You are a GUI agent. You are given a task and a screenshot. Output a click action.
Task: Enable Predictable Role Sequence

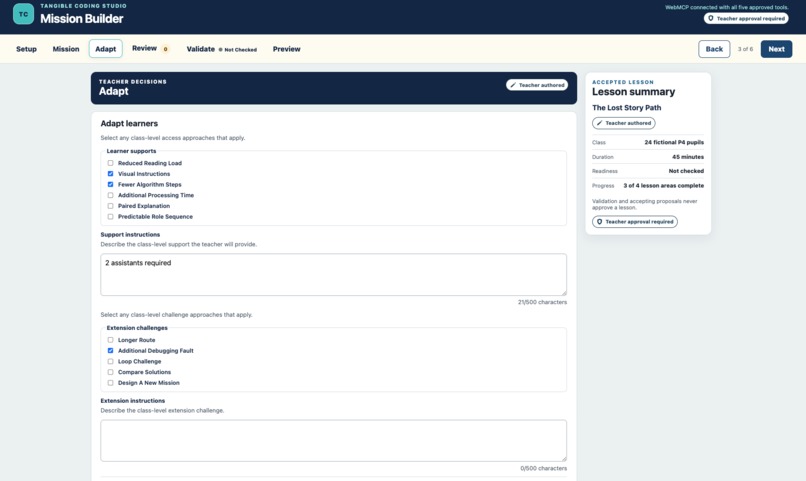point(111,216)
